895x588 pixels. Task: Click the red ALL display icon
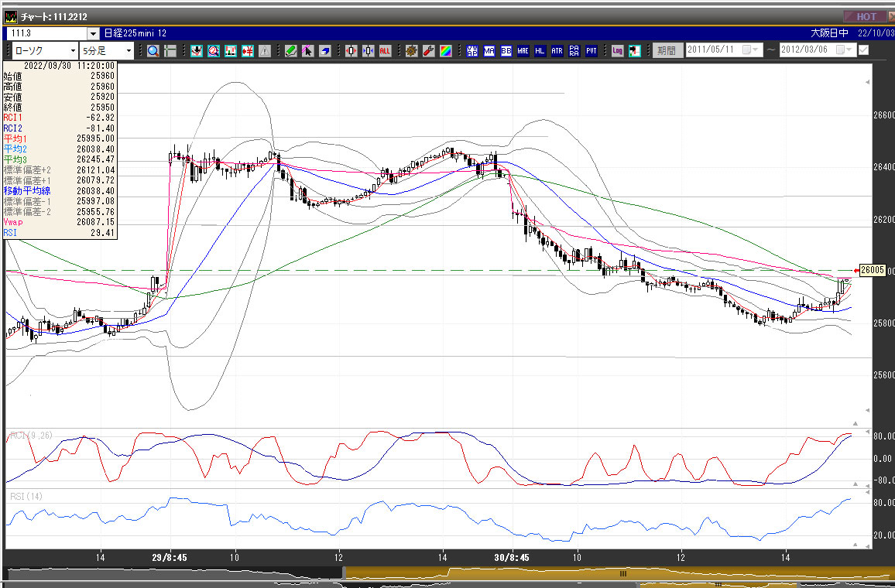pyautogui.click(x=386, y=51)
